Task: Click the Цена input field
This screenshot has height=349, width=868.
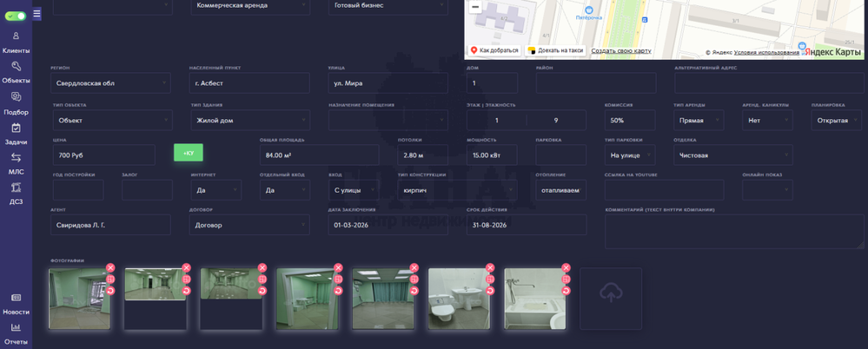Action: click(x=103, y=155)
